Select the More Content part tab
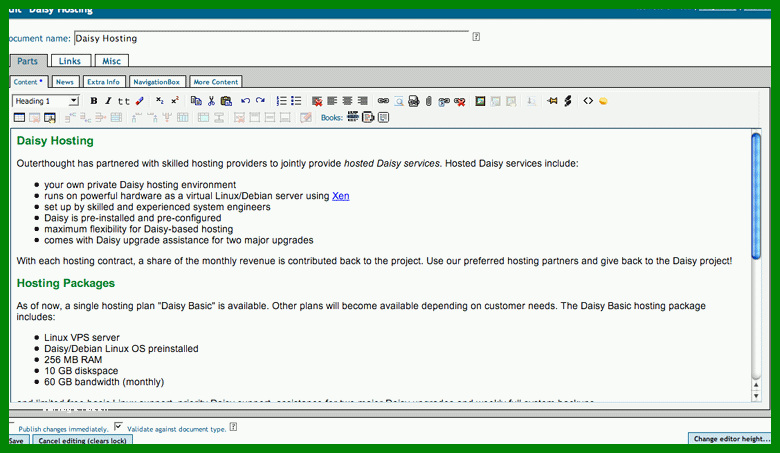This screenshot has height=453, width=780. click(x=216, y=82)
